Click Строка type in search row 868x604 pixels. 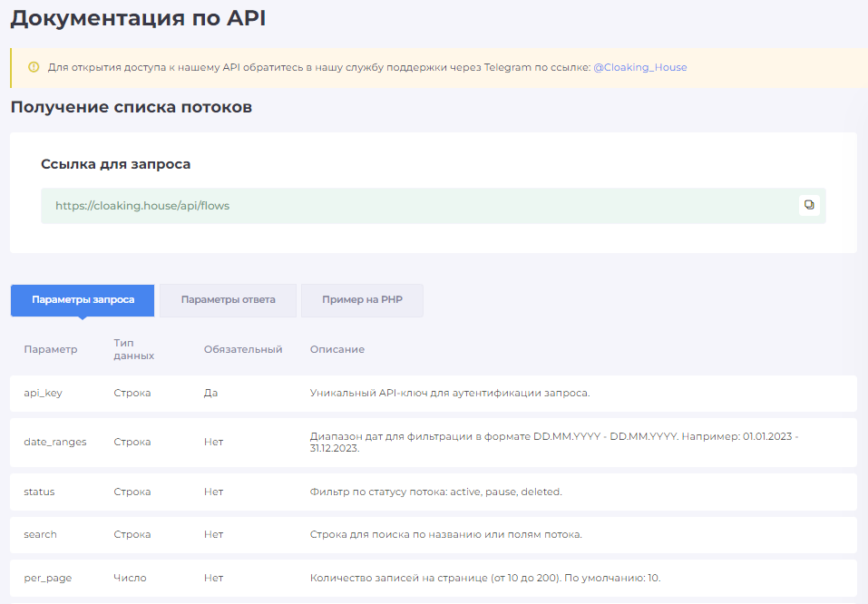click(x=132, y=535)
